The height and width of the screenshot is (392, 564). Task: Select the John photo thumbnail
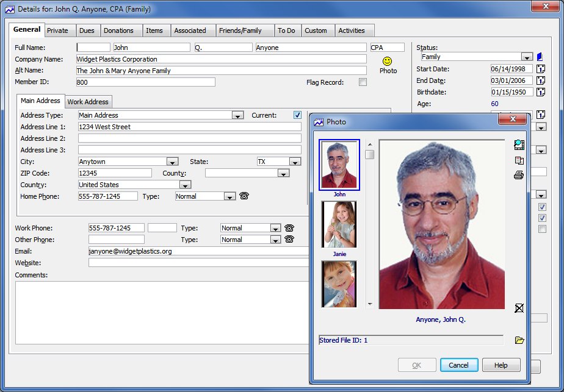click(x=339, y=165)
